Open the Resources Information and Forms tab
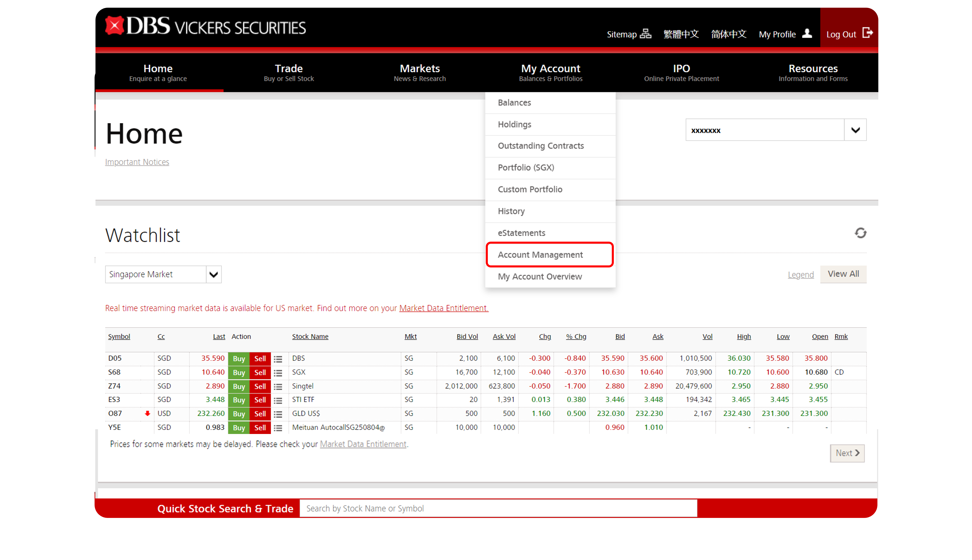The image size is (972, 560). 813,72
